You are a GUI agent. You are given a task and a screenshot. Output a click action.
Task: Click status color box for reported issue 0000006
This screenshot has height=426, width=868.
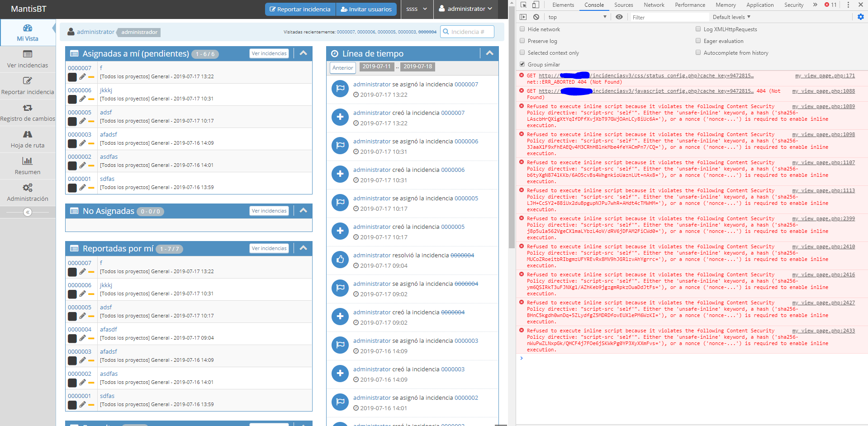[x=72, y=294]
